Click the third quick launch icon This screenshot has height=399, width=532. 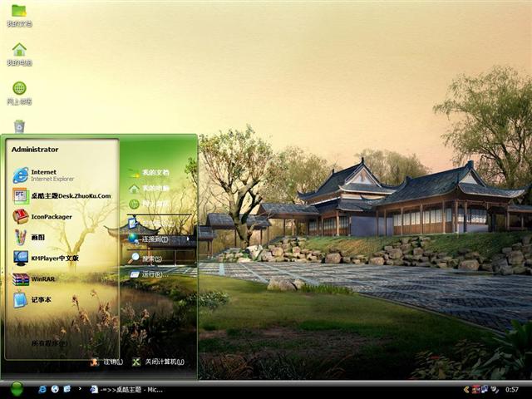pos(67,389)
